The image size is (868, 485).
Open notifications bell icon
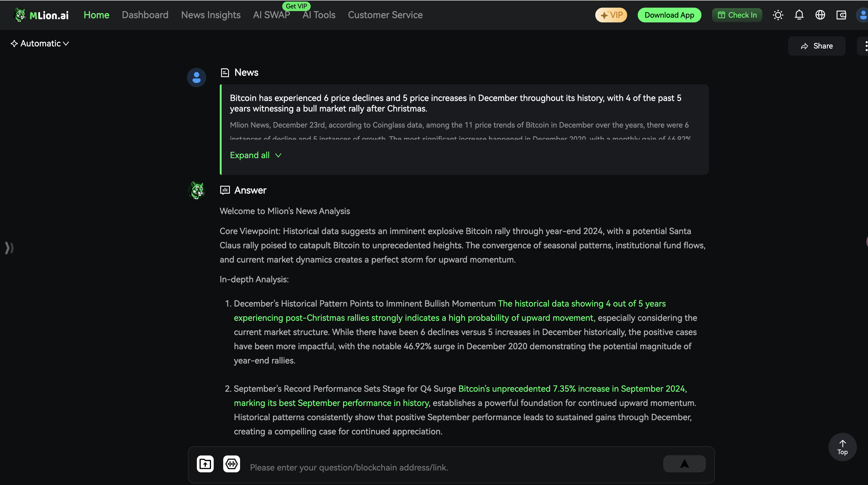pos(799,15)
